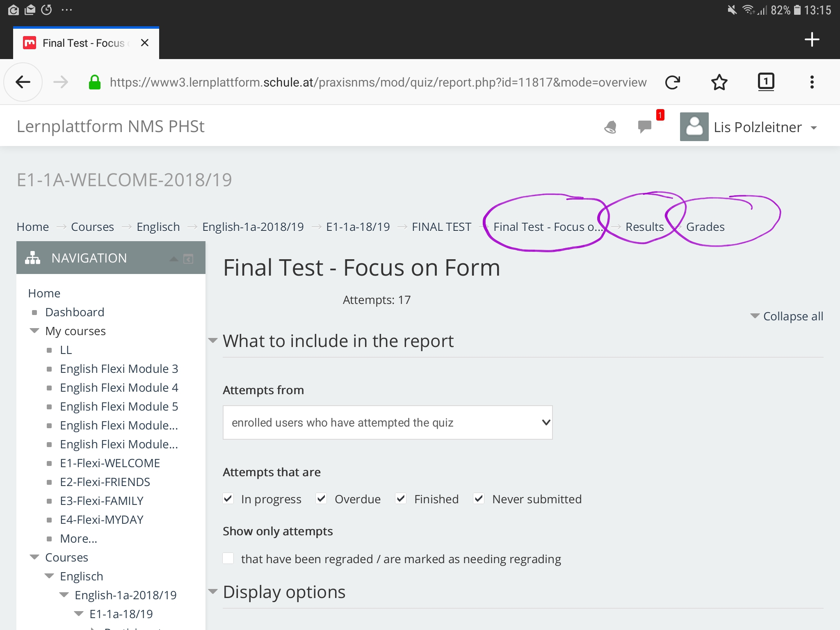Image resolution: width=840 pixels, height=630 pixels.
Task: Open Lis Polzleitner user menu
Action: (x=757, y=127)
